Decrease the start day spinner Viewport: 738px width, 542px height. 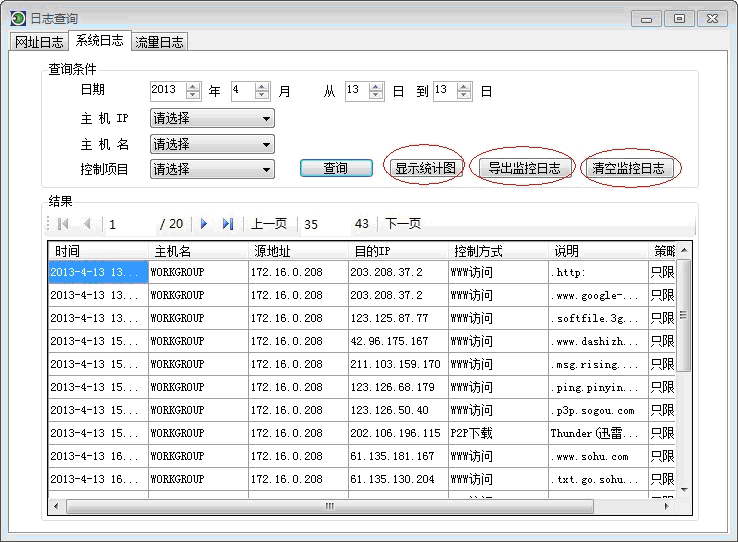click(376, 95)
